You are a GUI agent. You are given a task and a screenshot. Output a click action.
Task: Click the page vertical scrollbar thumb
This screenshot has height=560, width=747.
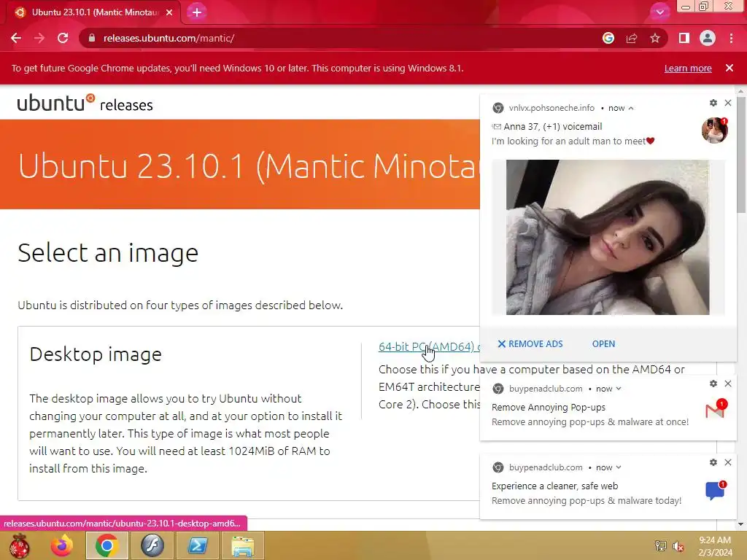[741, 155]
